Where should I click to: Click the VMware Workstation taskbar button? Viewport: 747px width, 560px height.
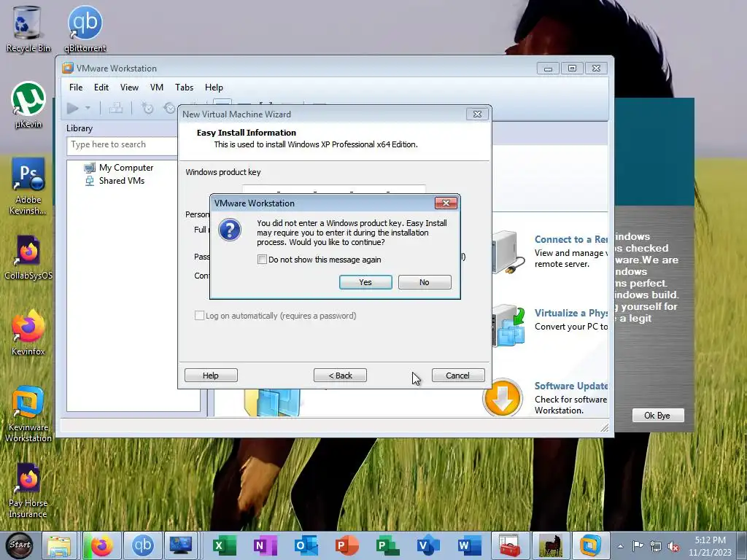591,545
